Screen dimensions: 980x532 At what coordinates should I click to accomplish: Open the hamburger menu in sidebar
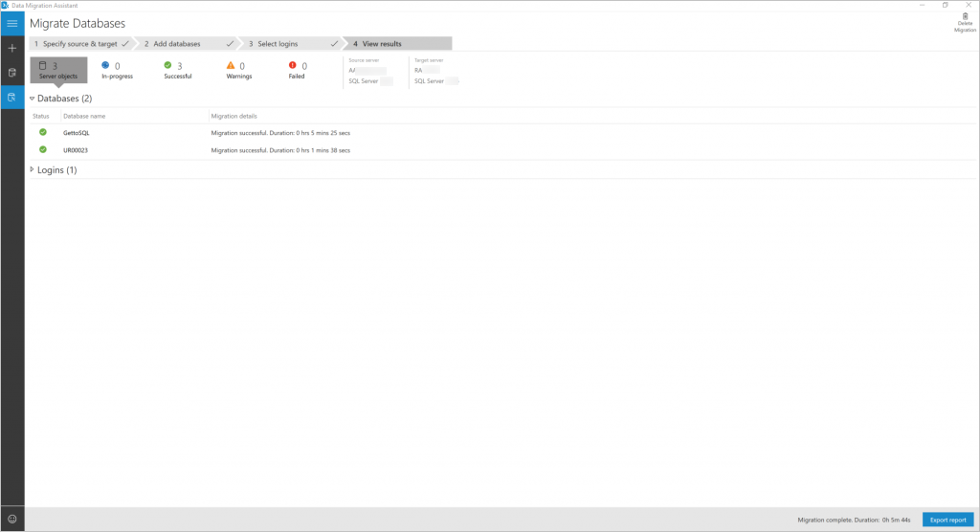coord(12,22)
